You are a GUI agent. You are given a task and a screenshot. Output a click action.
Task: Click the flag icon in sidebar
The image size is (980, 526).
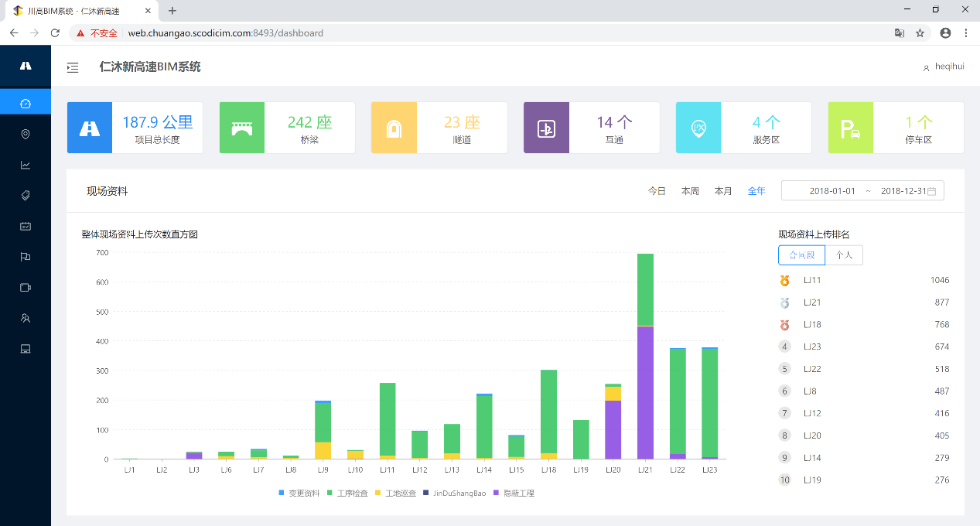click(x=26, y=257)
